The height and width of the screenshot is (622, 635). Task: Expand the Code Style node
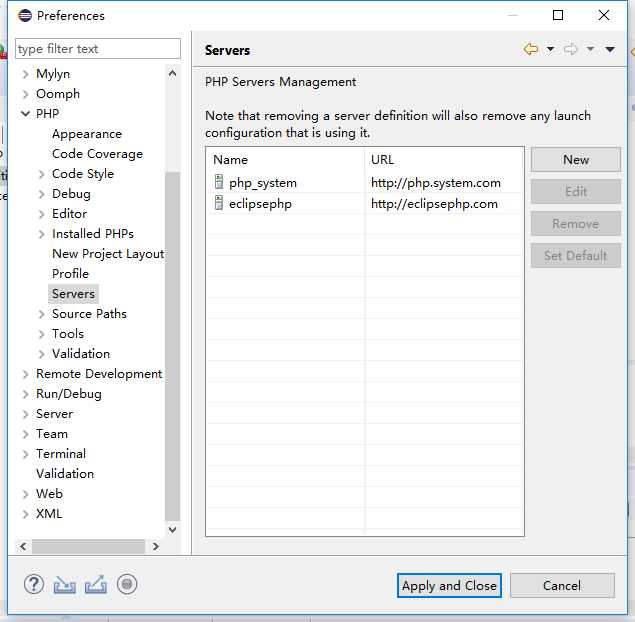tap(41, 174)
